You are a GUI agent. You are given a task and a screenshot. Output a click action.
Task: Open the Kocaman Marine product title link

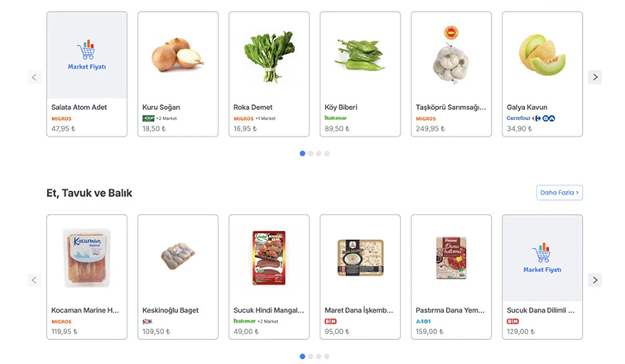coord(86,310)
